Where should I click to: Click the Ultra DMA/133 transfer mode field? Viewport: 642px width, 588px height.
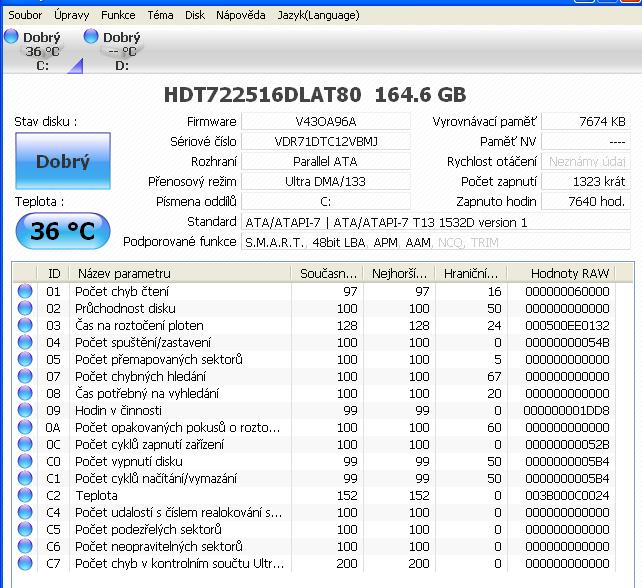(326, 181)
